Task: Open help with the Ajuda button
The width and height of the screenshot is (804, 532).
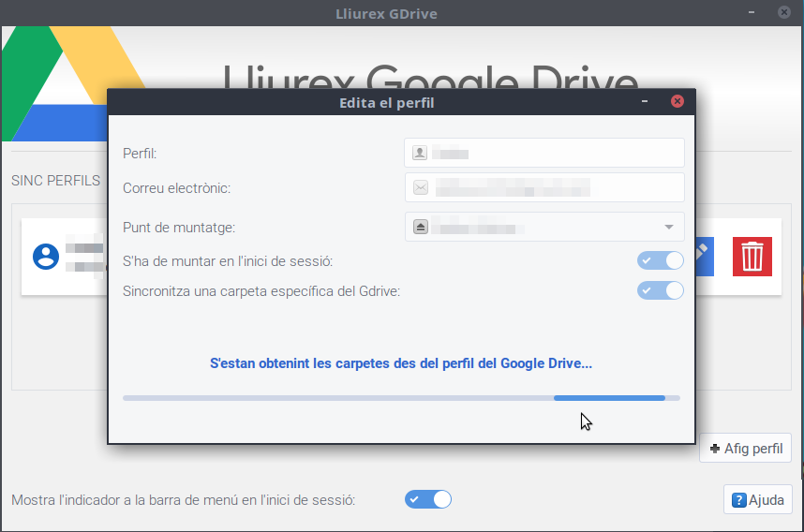Action: pyautogui.click(x=757, y=500)
